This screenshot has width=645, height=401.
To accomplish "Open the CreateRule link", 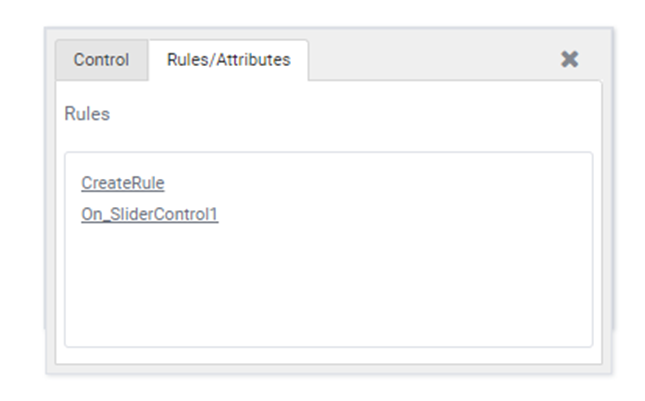I will click(x=123, y=183).
